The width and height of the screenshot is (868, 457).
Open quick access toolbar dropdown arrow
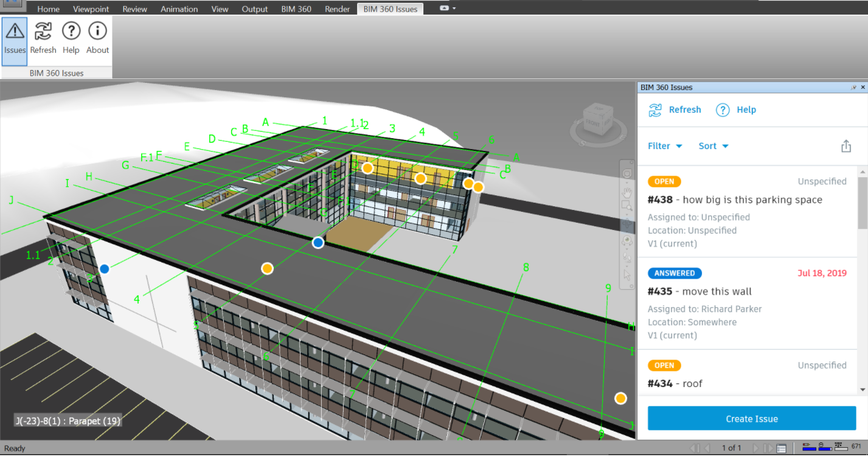[x=454, y=9]
